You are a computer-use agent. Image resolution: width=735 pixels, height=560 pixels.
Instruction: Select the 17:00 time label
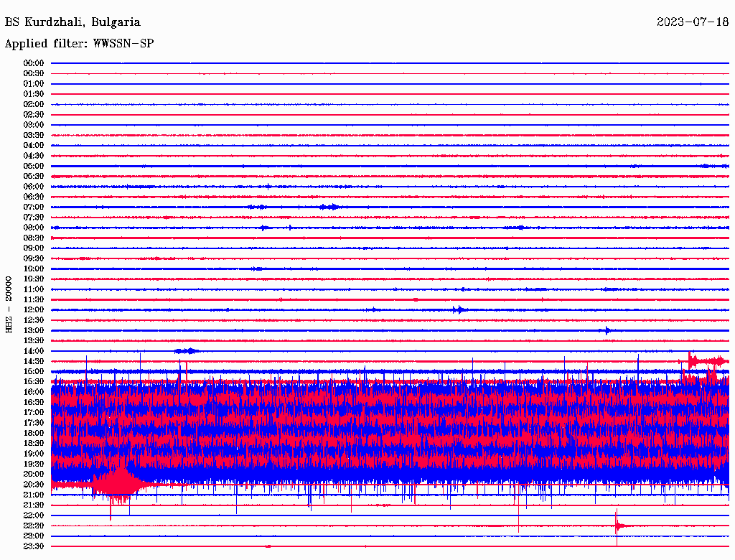[34, 413]
